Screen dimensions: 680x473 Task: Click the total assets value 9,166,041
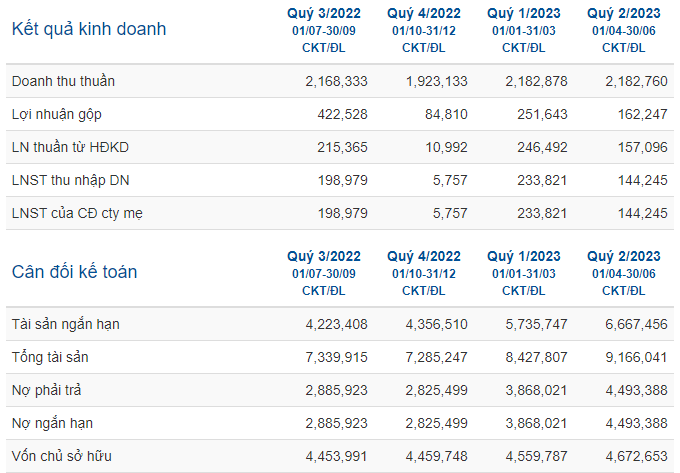[636, 357]
